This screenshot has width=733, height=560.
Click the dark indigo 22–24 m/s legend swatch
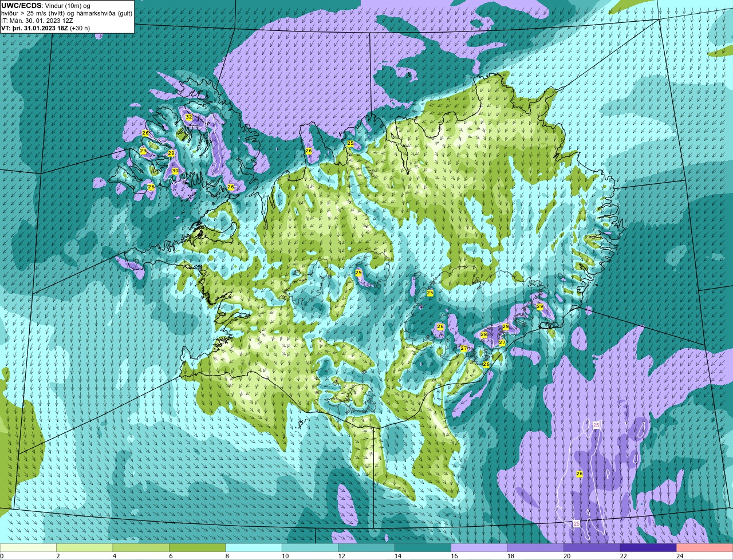point(648,547)
